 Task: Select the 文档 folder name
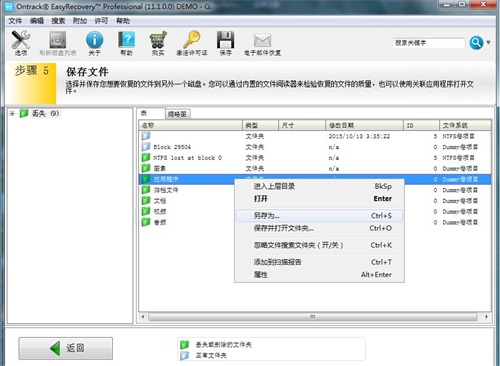[x=160, y=201]
